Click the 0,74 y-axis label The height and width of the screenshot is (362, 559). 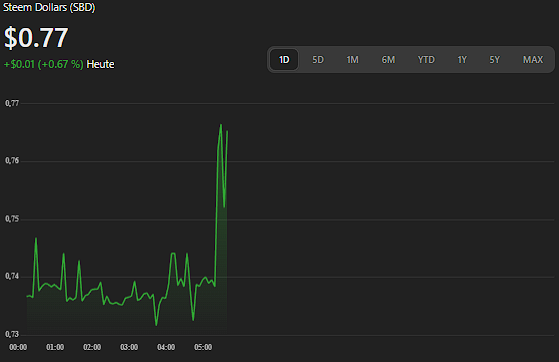point(12,276)
